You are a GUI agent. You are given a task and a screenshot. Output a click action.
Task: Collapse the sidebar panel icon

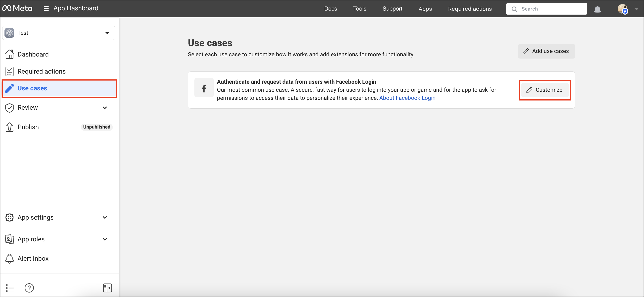pos(107,288)
